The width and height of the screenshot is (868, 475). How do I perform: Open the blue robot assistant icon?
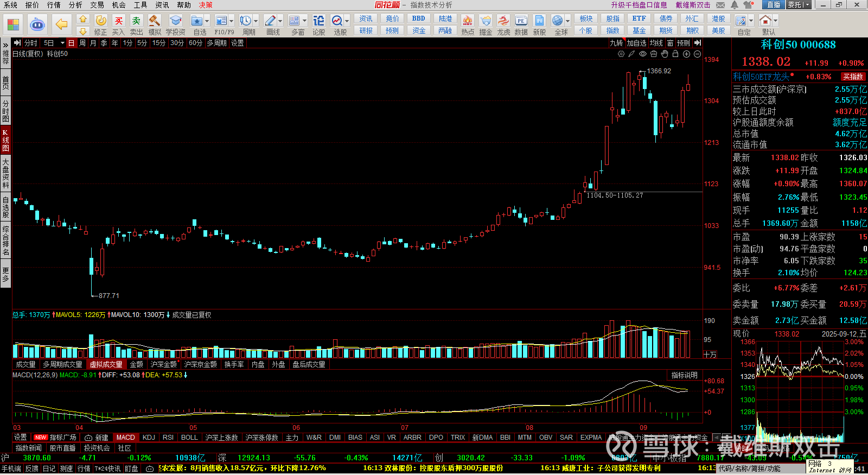pyautogui.click(x=37, y=24)
